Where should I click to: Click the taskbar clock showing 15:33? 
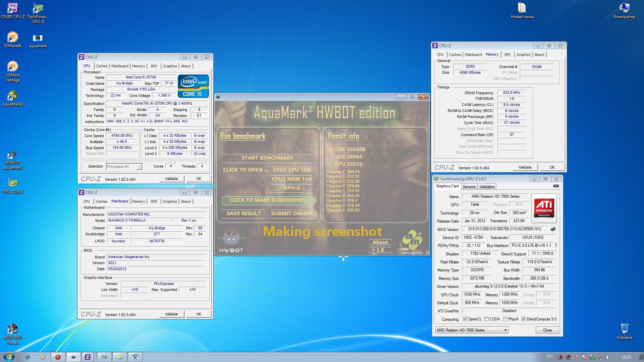(x=626, y=357)
